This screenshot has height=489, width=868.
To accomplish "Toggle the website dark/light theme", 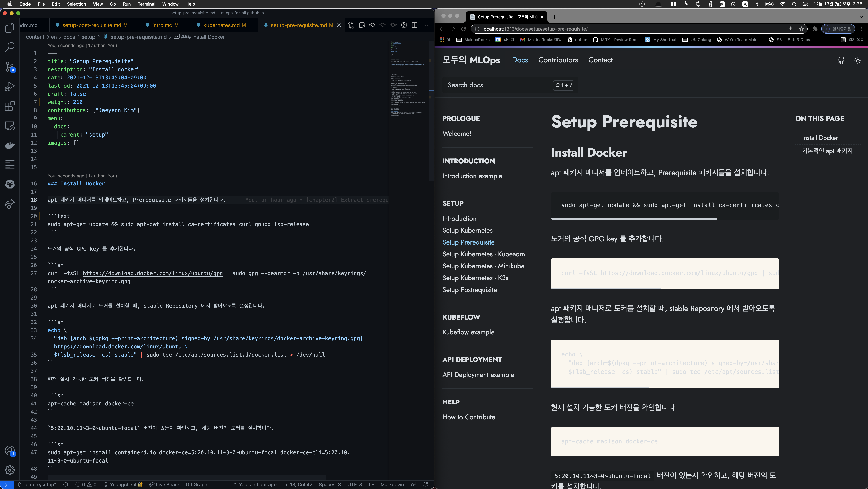I will tap(857, 61).
